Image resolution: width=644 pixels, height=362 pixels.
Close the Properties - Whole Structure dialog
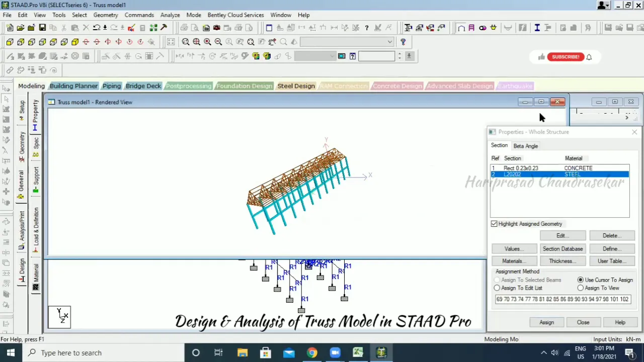[634, 132]
